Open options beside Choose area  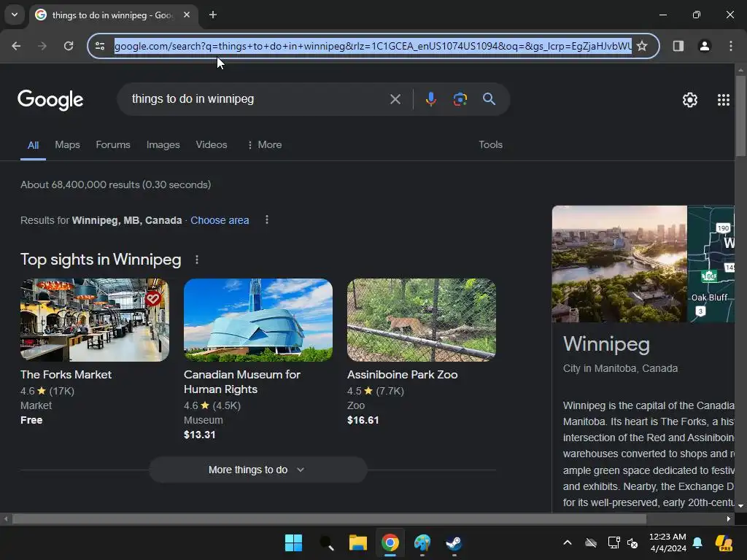click(x=267, y=219)
